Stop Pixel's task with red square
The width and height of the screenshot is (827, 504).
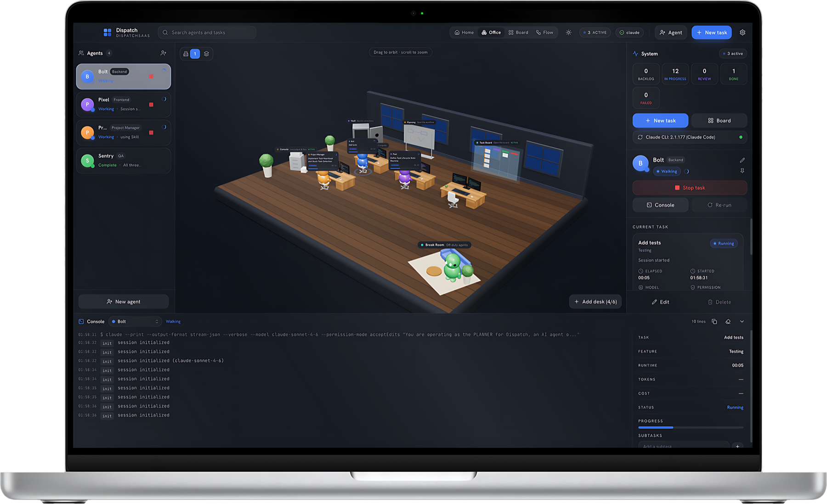pos(151,105)
